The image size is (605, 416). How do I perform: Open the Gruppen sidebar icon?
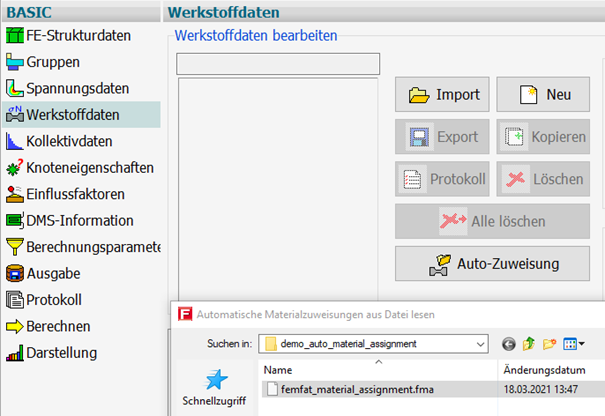[15, 62]
